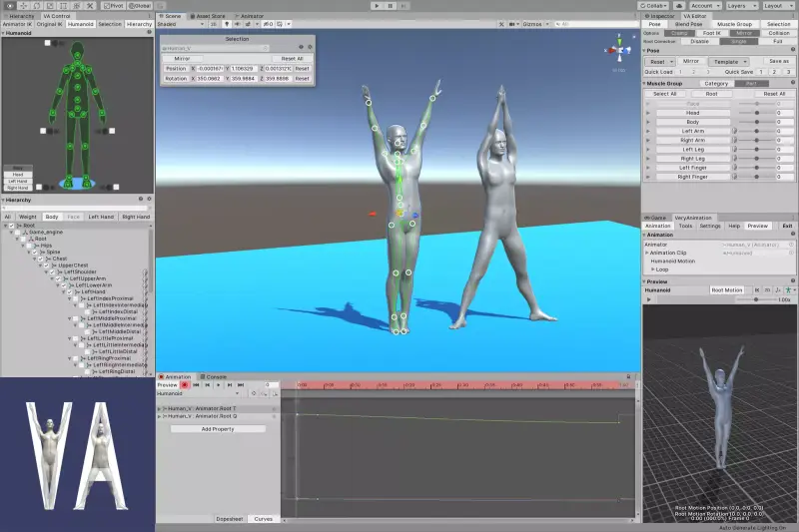Switch to the Game tab
Screen dimensions: 799x532
click(x=655, y=218)
